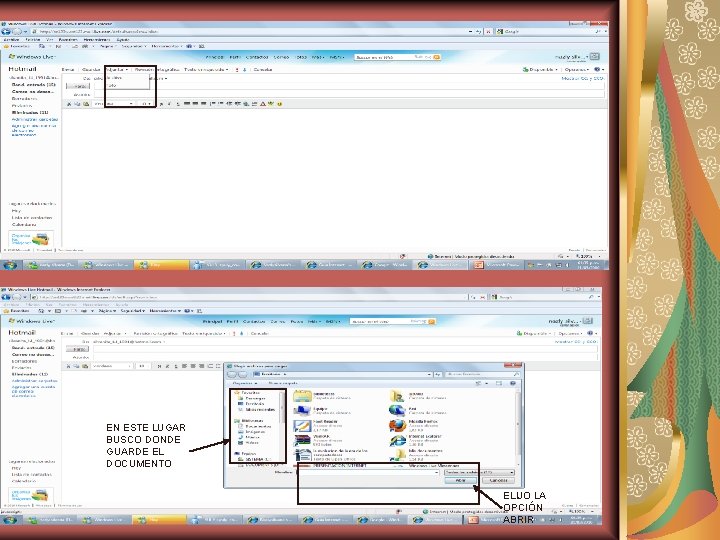Open the Página dropdown in the bottom browser command bar
Viewport: 720px width, 540px height.
click(x=107, y=311)
